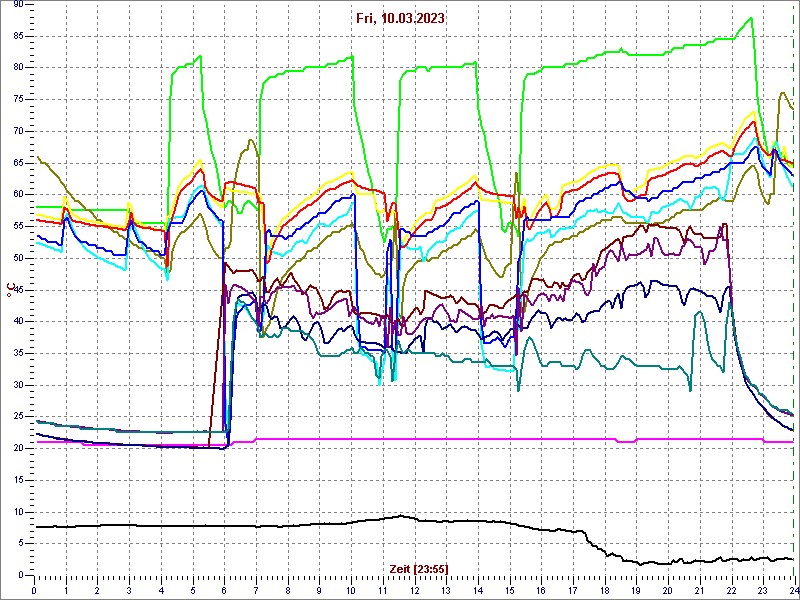Select hour 12 on the time axis
Screen dimensions: 800x600
[x=415, y=590]
